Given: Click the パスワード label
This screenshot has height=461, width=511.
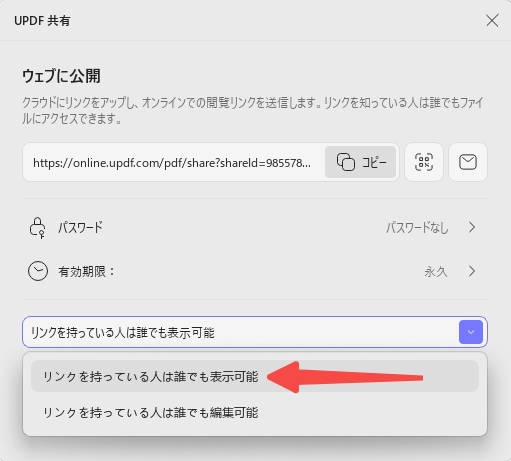Looking at the screenshot, I should 80,228.
